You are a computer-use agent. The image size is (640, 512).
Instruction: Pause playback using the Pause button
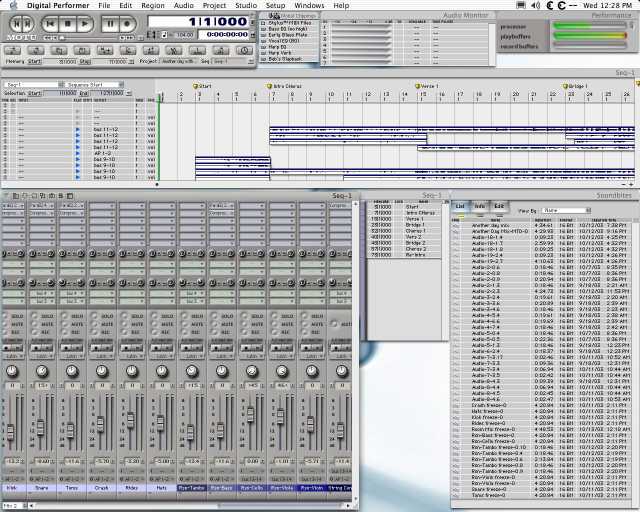click(110, 24)
